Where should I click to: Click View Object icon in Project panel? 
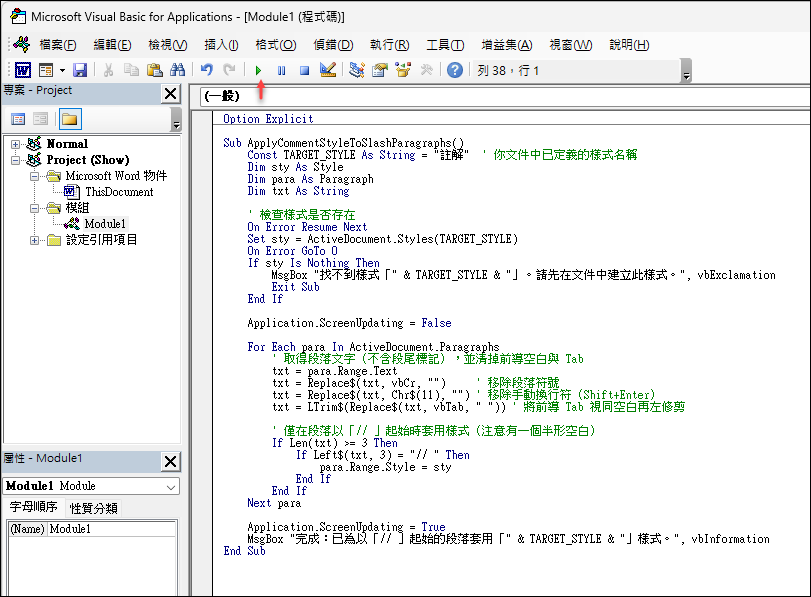click(40, 120)
